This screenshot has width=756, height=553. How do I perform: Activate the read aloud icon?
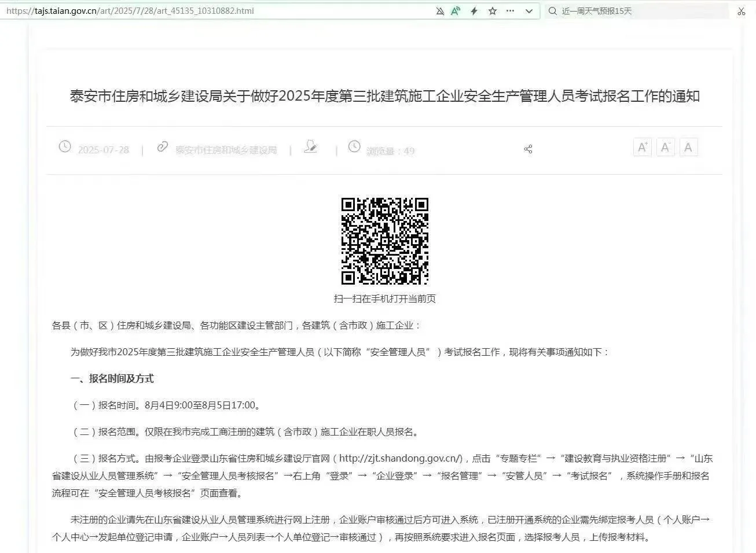pyautogui.click(x=456, y=11)
